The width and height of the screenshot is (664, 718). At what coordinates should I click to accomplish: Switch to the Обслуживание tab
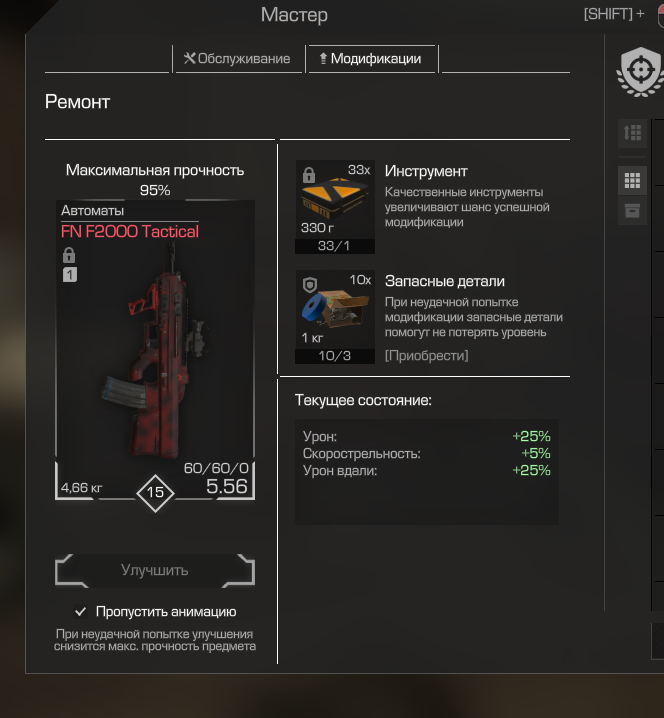point(237,59)
